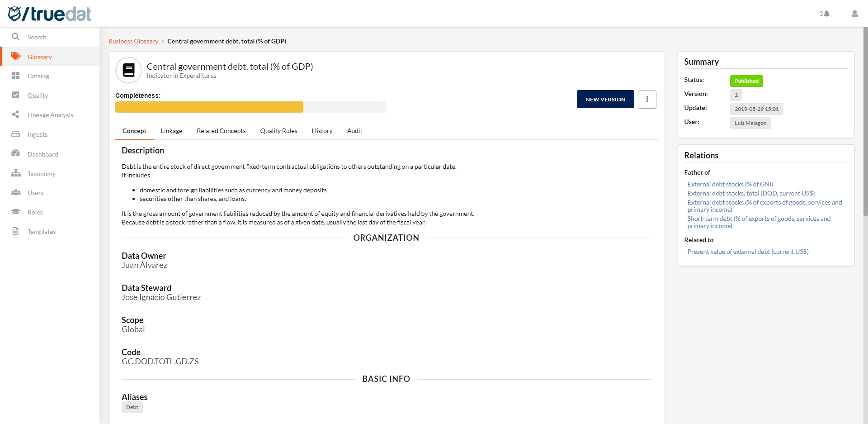Screen dimensions: 868x424
Task: Open External debt stocks (% of GNI) link
Action: point(730,184)
